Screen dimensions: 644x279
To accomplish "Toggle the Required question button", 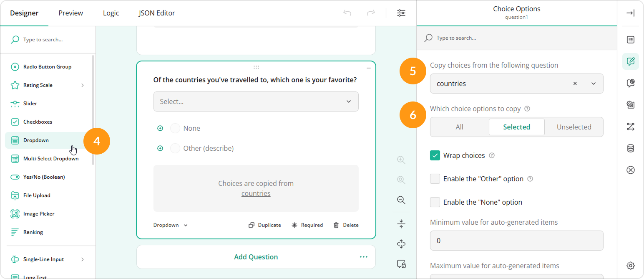I will [307, 225].
